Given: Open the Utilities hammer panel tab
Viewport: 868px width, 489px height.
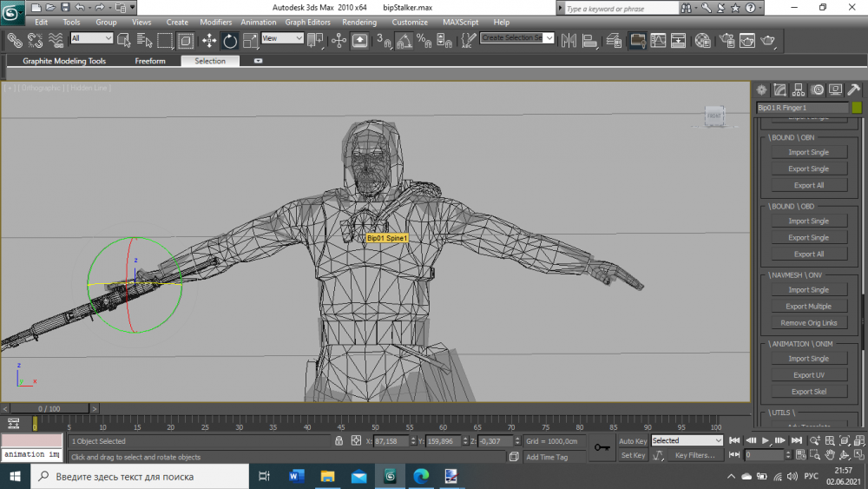Looking at the screenshot, I should click(x=854, y=89).
